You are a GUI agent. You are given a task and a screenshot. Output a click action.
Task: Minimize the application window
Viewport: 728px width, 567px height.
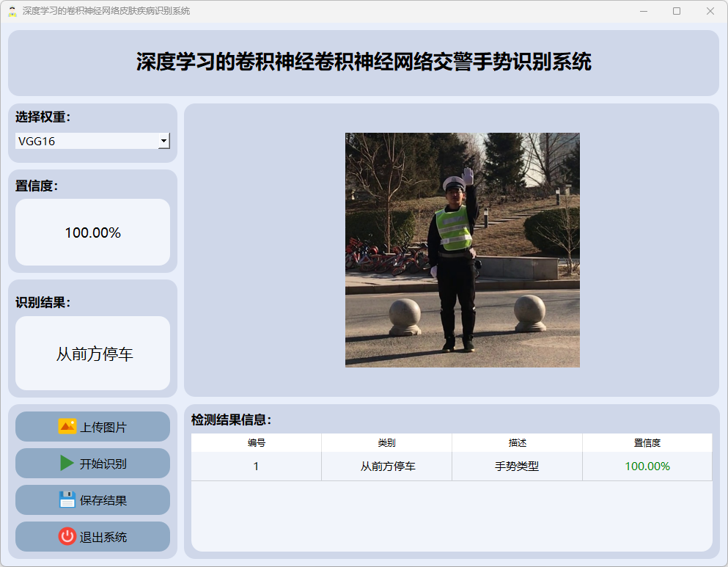coord(644,11)
